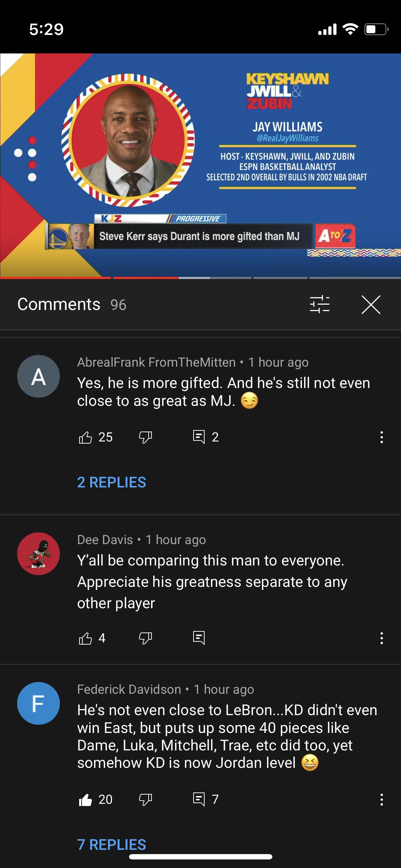Tap the Jay Williams video player
401x868 pixels.
point(200,165)
